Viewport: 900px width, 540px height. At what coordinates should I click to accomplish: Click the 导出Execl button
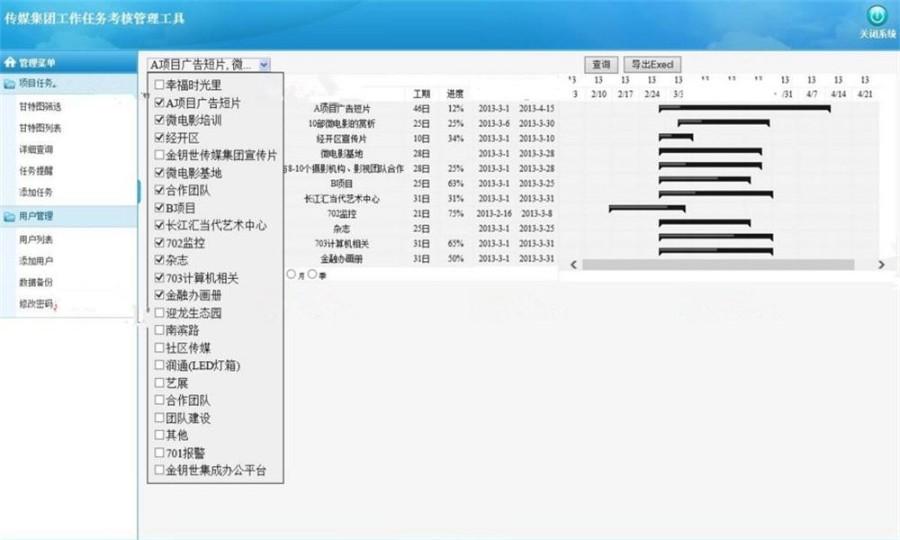(x=653, y=64)
